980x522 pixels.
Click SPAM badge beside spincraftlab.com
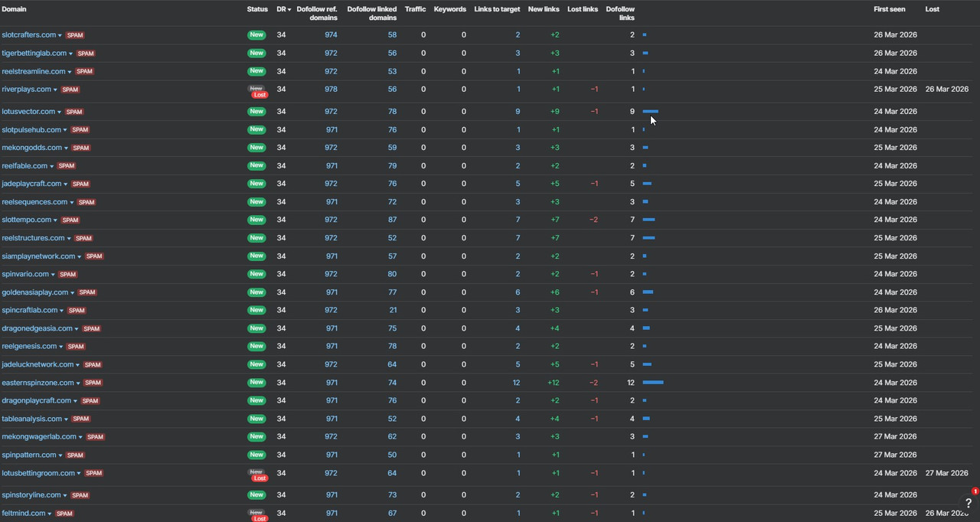click(x=77, y=311)
